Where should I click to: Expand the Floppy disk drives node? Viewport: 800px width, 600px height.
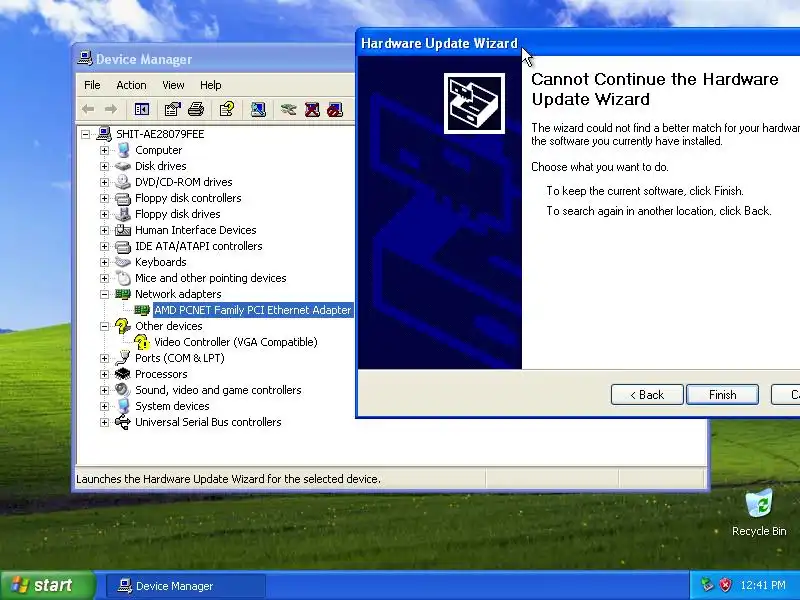(x=104, y=214)
